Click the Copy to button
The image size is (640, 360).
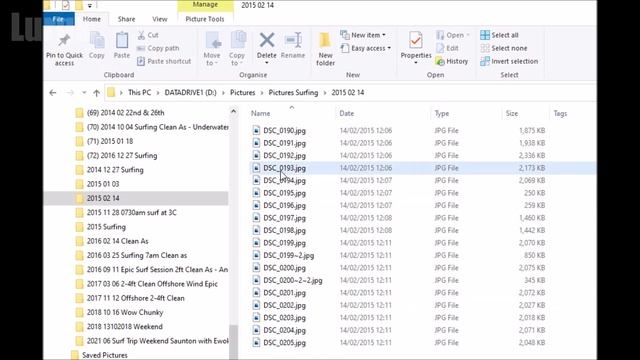(237, 49)
